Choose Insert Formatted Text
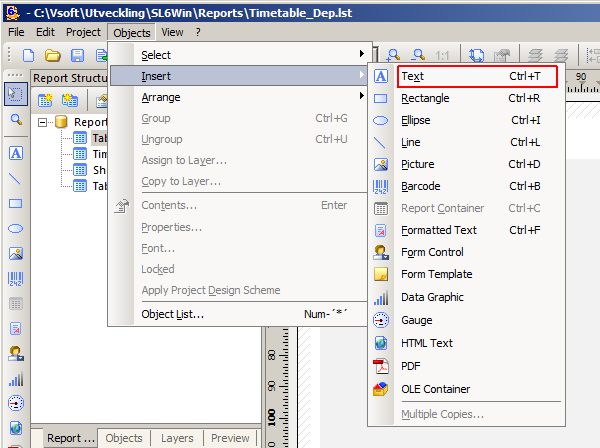Screen dimensions: 600x448 [x=466, y=230]
